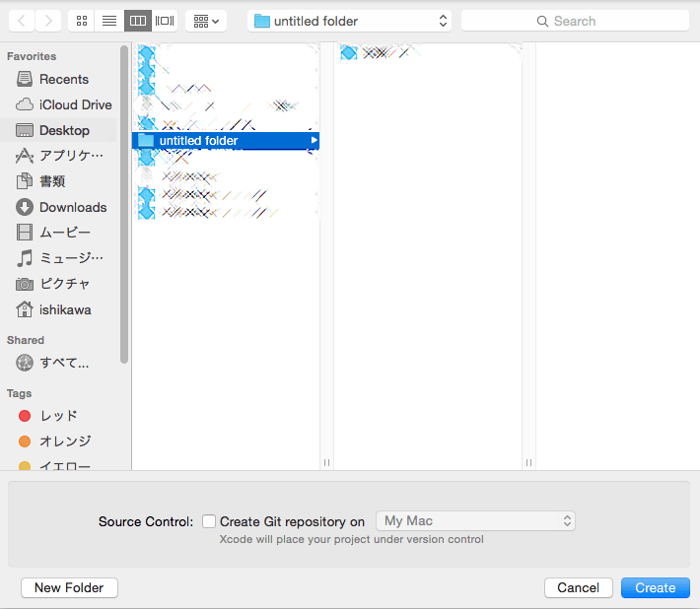Click the Favorites sidebar heading
700x609 pixels.
pos(32,56)
